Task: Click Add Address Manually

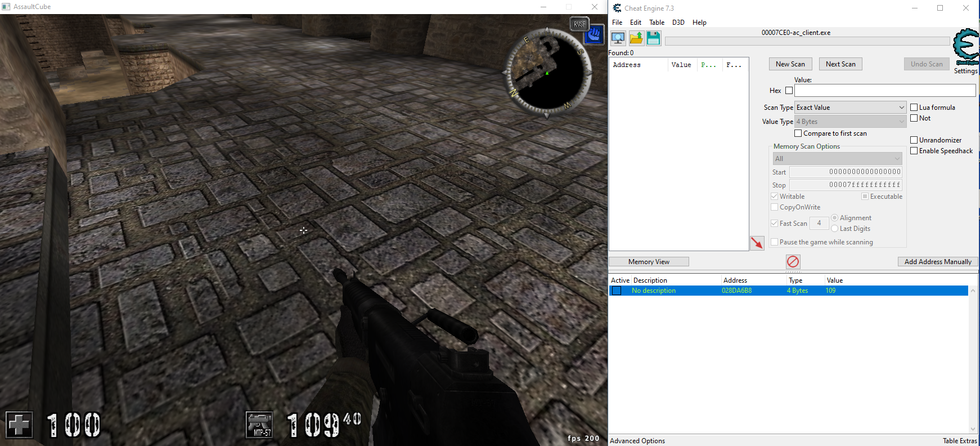Action: 938,262
